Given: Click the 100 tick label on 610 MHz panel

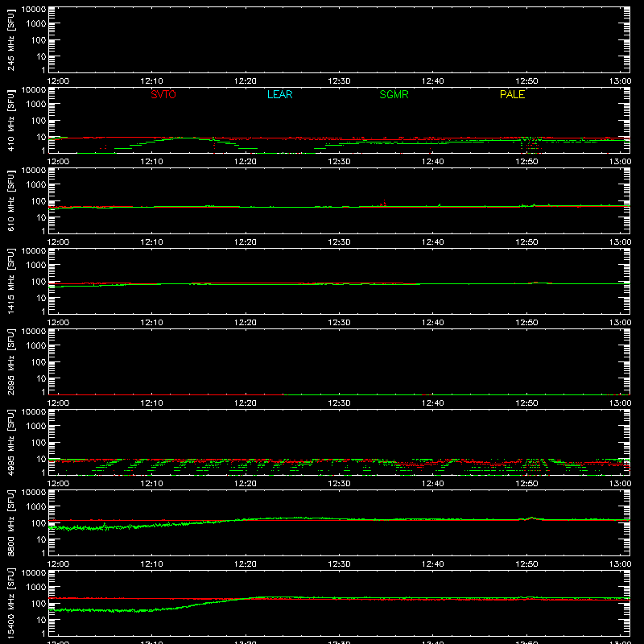Looking at the screenshot, I should [x=38, y=201].
